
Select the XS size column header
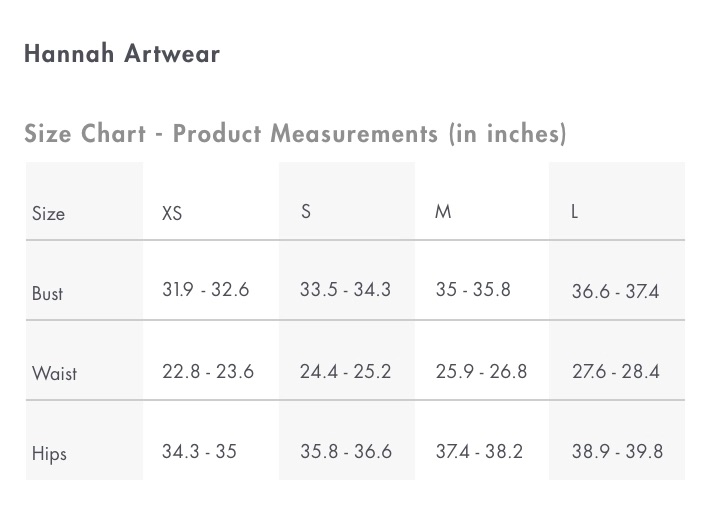(172, 213)
